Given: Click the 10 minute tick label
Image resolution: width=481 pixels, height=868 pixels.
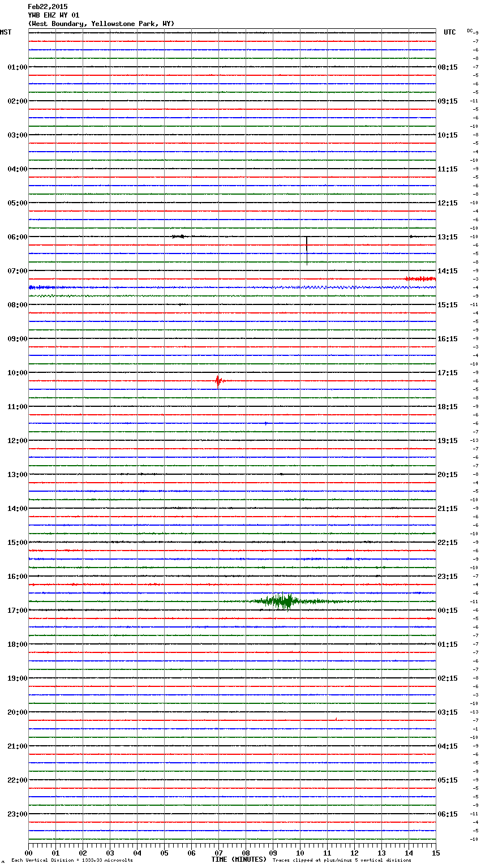Looking at the screenshot, I should (x=300, y=853).
